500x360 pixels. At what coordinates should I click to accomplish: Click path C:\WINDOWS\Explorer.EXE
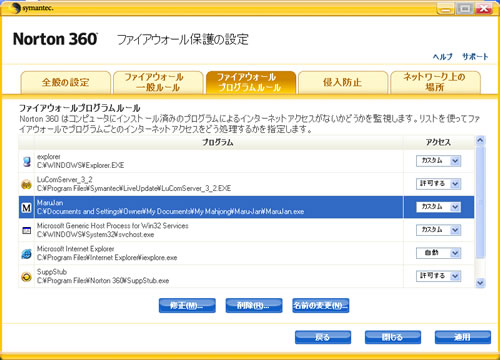(80, 165)
